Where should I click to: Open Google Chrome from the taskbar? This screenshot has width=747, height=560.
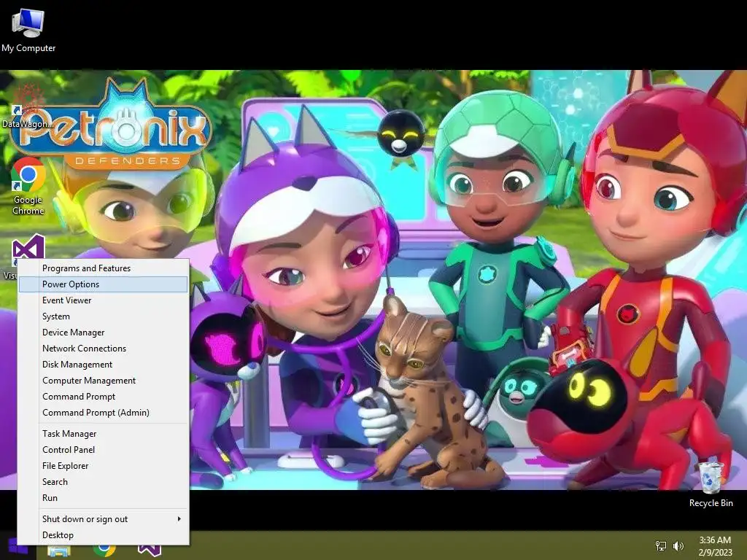click(x=104, y=550)
